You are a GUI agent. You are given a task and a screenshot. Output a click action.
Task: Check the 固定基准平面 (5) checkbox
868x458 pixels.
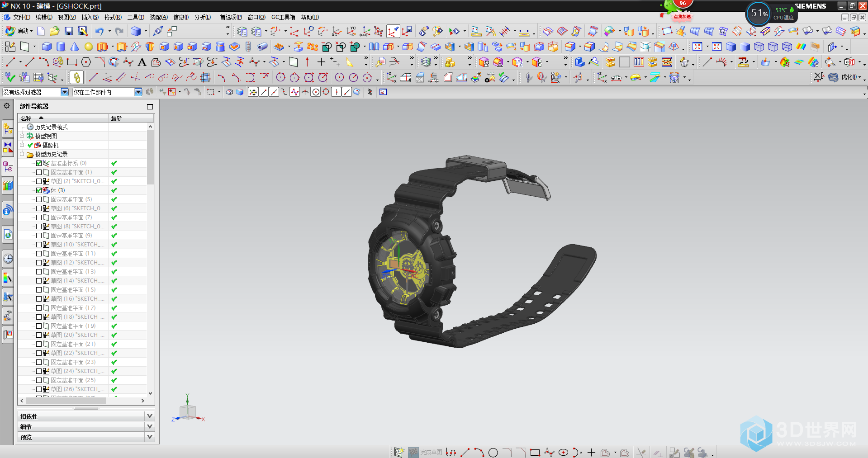point(39,199)
